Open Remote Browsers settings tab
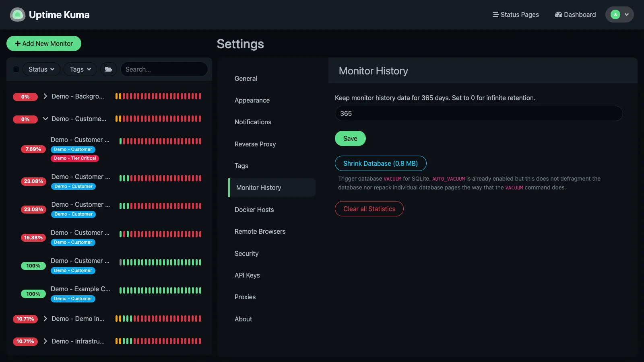644x362 pixels. [272, 231]
